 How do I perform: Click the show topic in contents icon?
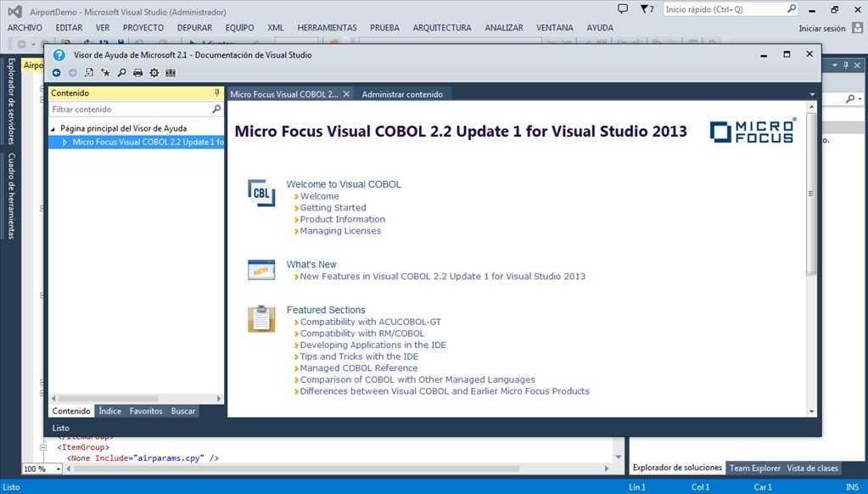(x=88, y=72)
